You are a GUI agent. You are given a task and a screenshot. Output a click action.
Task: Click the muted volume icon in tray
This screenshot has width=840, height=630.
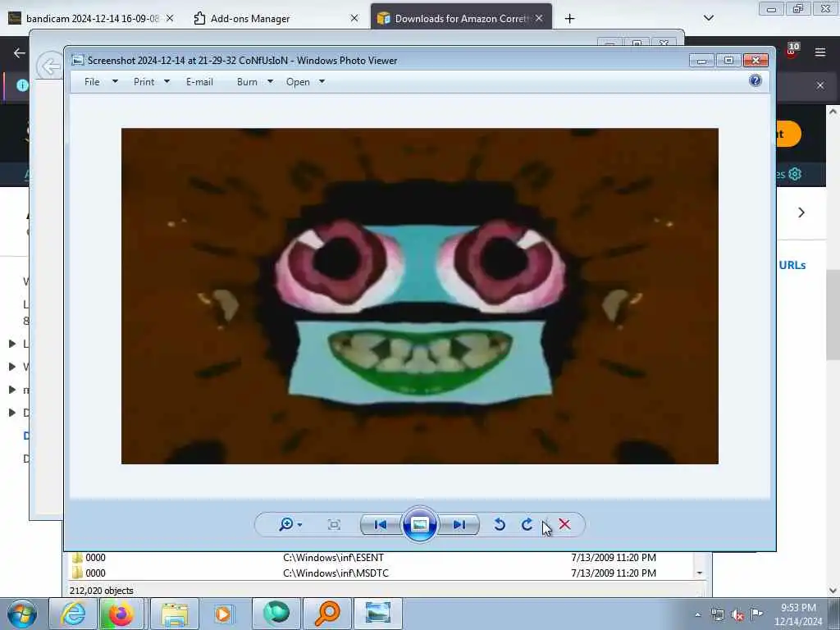737,615
